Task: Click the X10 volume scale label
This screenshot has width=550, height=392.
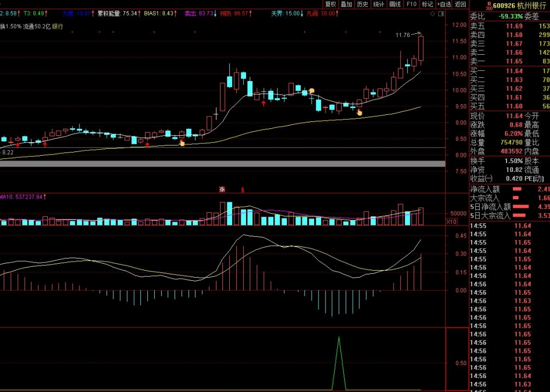Action: 452,221
